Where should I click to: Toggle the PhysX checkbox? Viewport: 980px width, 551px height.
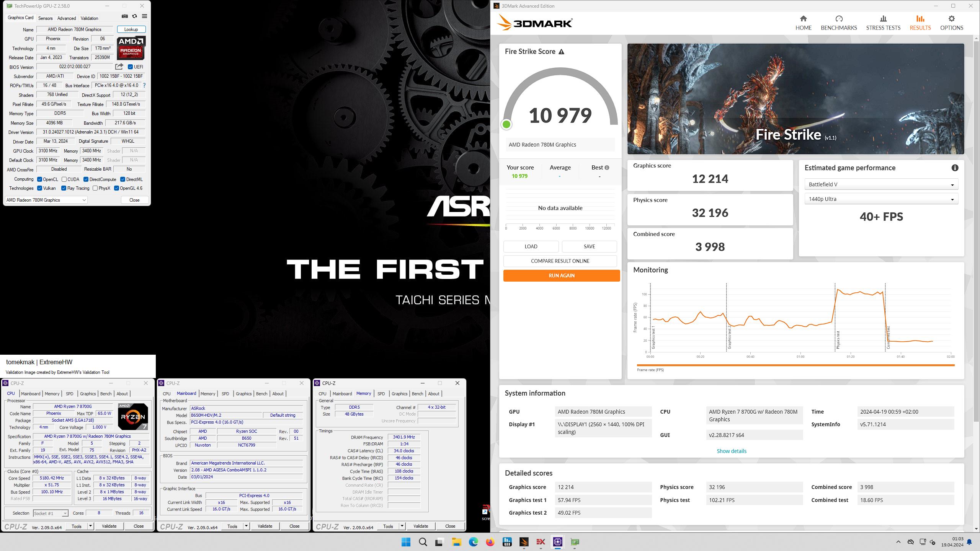click(x=95, y=188)
